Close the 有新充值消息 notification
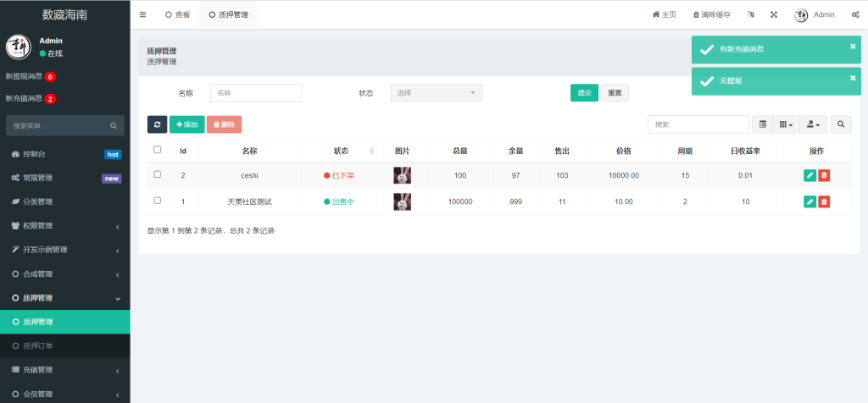Image resolution: width=868 pixels, height=403 pixels. tap(853, 47)
